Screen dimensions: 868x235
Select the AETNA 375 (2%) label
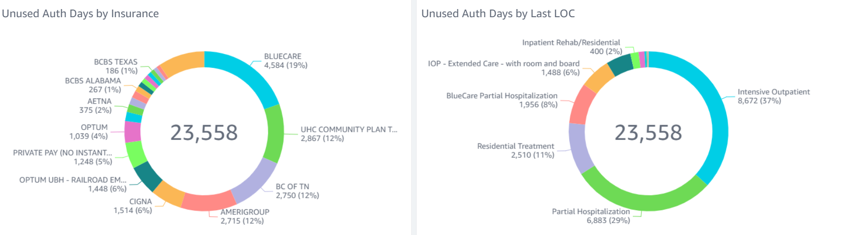pos(96,106)
